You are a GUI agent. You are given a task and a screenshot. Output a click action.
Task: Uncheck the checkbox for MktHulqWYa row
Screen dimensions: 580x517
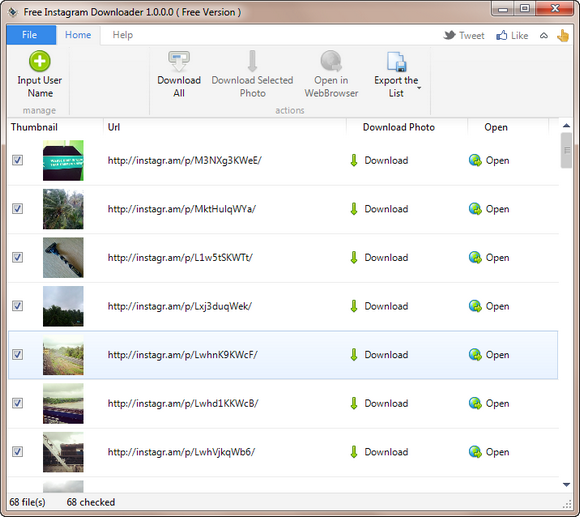pyautogui.click(x=17, y=209)
